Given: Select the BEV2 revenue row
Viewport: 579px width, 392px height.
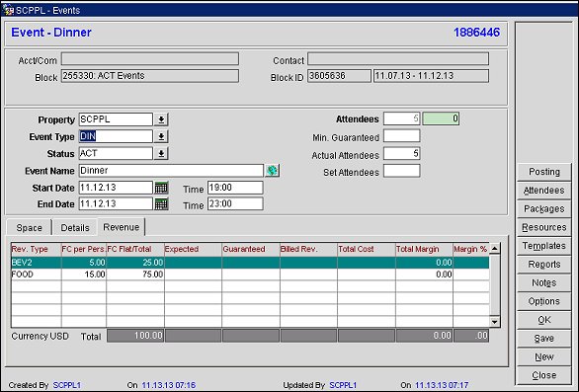Looking at the screenshot, I should 250,263.
